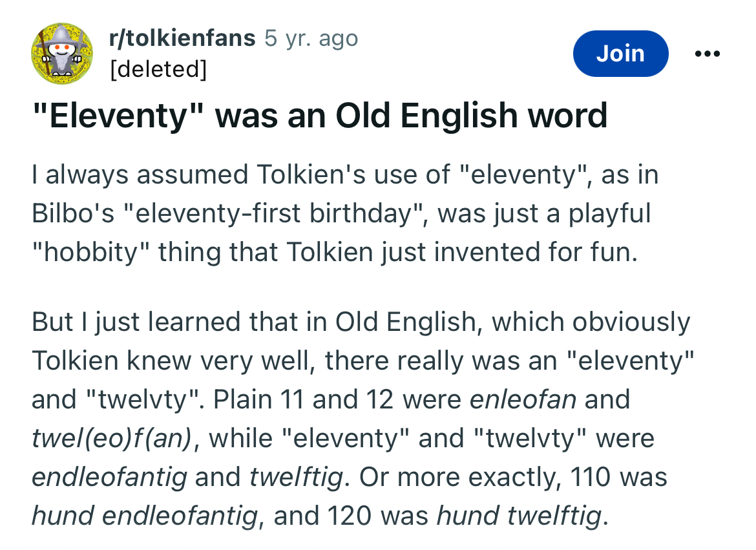Screen dimensions: 756x550
Task: Open the "Eleventy" was an Old English word title
Action: tap(320, 116)
